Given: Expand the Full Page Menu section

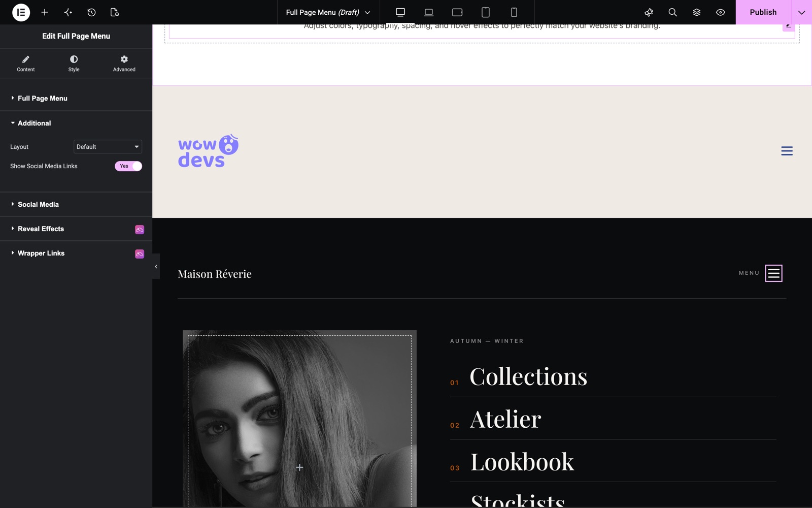Looking at the screenshot, I should pyautogui.click(x=76, y=99).
